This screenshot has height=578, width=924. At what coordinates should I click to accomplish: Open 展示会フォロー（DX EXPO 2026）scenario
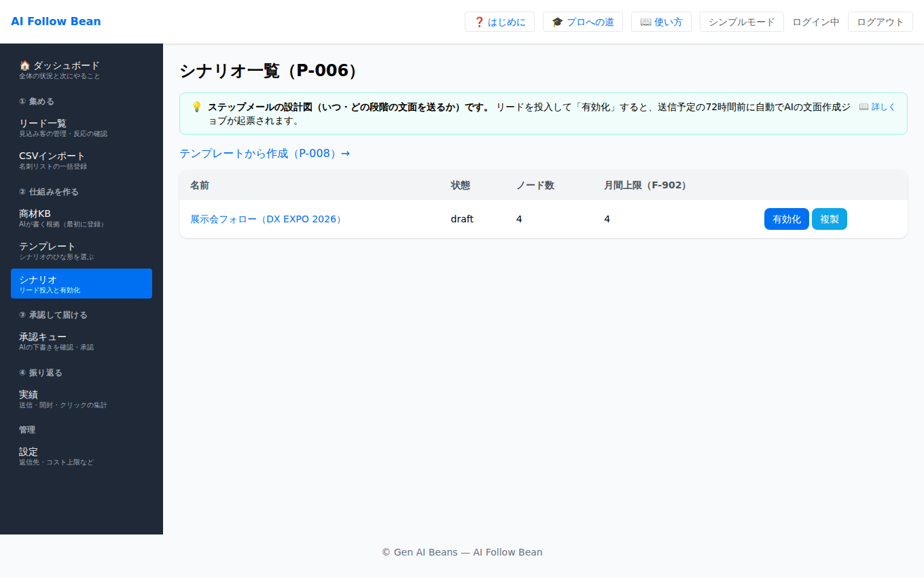click(x=266, y=219)
